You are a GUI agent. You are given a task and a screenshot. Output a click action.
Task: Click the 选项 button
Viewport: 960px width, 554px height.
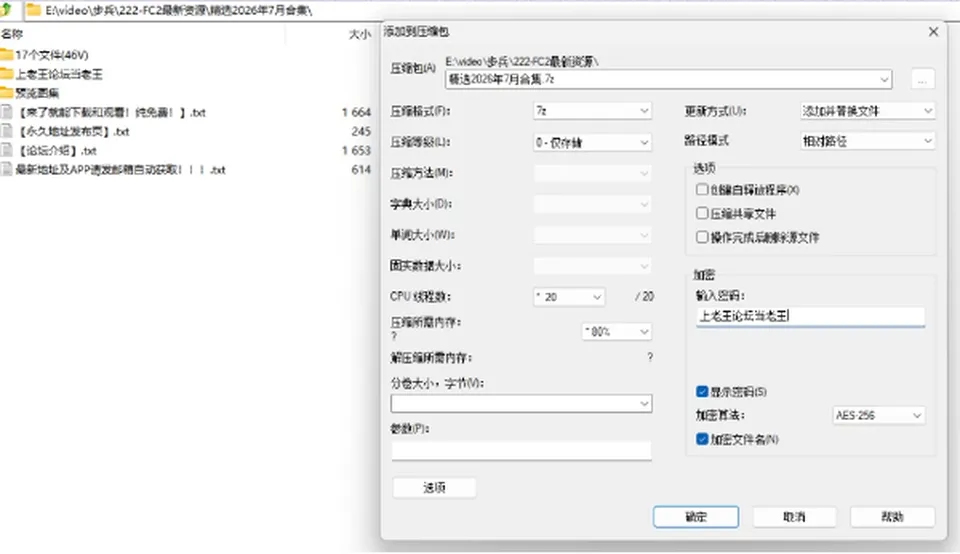[x=434, y=487]
